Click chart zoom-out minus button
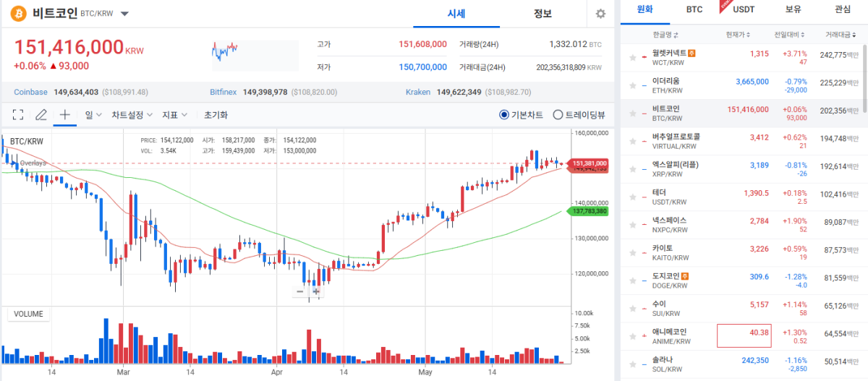868x381 pixels. (300, 291)
